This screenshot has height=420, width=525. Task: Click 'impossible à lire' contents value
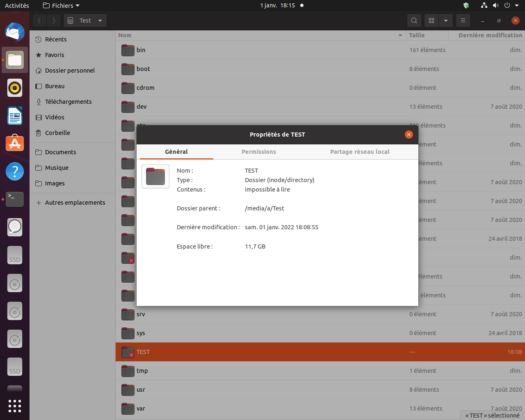(x=267, y=189)
